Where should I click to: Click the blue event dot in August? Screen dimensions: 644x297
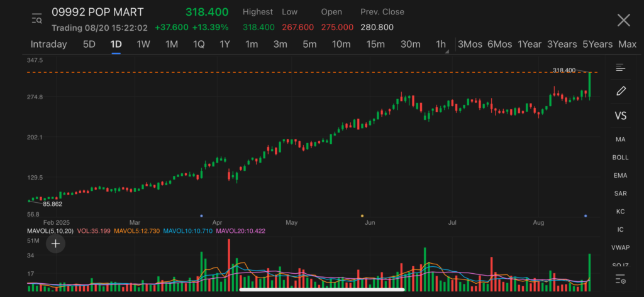coord(586,216)
